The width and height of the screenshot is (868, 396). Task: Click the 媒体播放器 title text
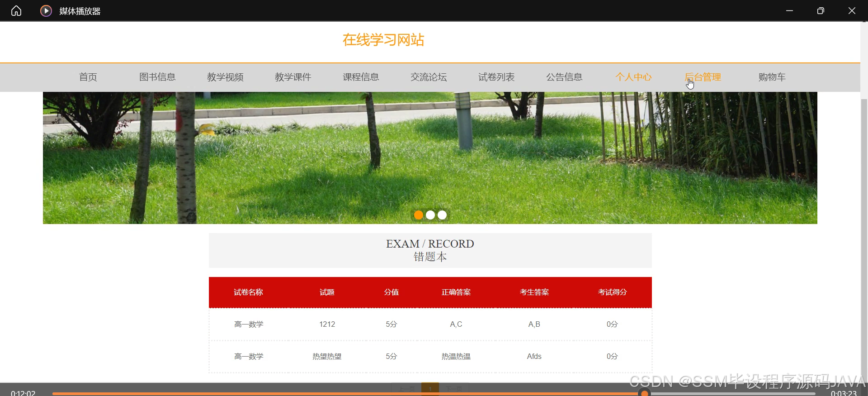tap(80, 11)
